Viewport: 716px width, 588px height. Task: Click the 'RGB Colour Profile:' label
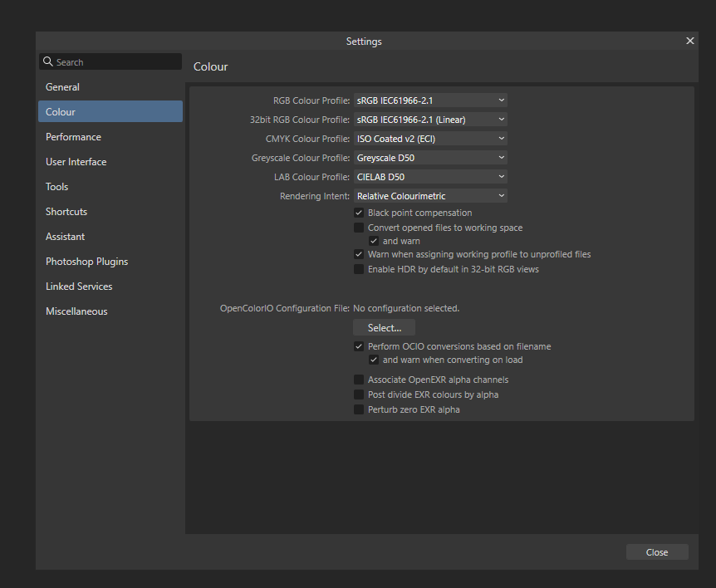(x=311, y=100)
